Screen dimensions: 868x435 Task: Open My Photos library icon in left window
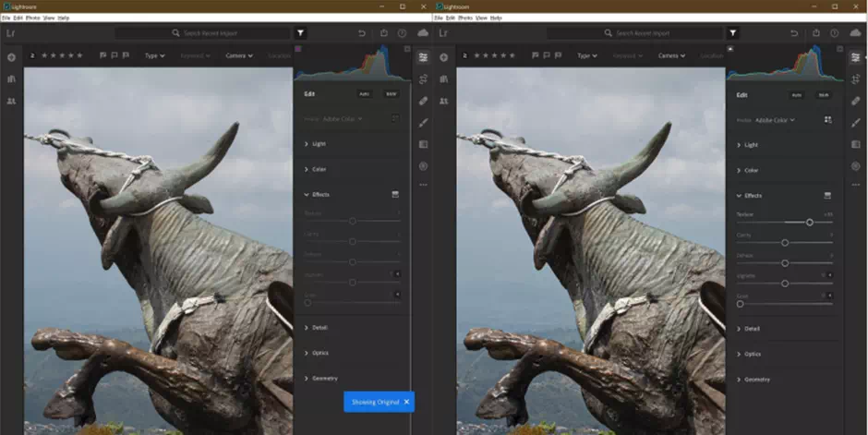(x=11, y=79)
